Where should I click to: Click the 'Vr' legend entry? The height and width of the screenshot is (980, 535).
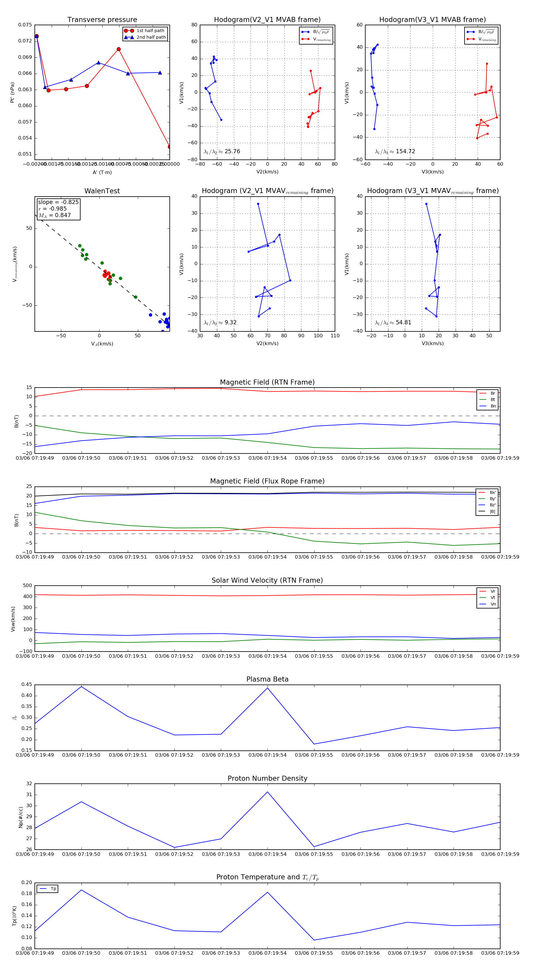[x=488, y=591]
